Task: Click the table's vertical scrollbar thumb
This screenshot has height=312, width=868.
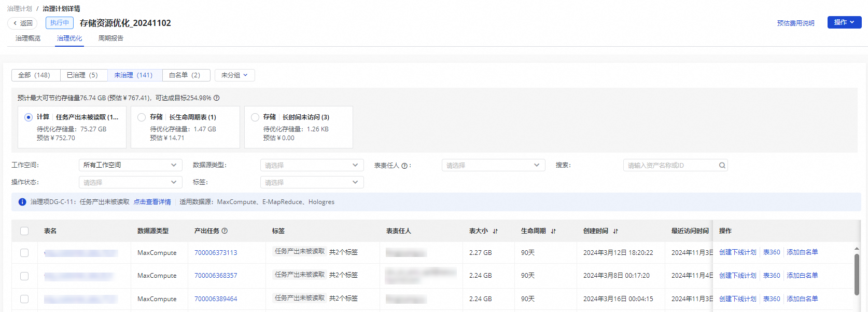Action: point(857,275)
